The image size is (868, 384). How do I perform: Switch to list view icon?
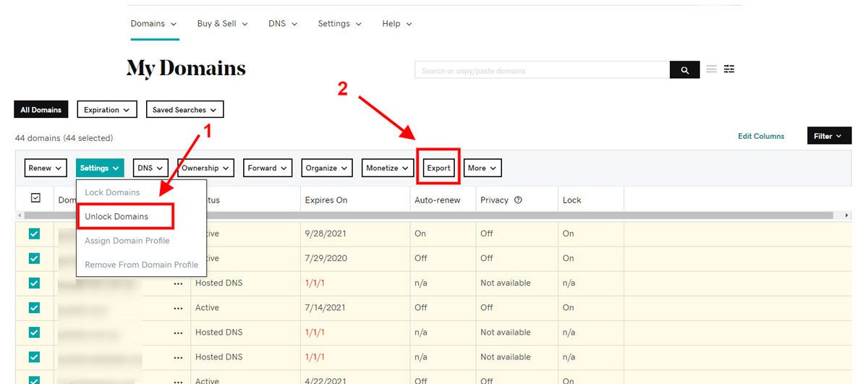(712, 69)
